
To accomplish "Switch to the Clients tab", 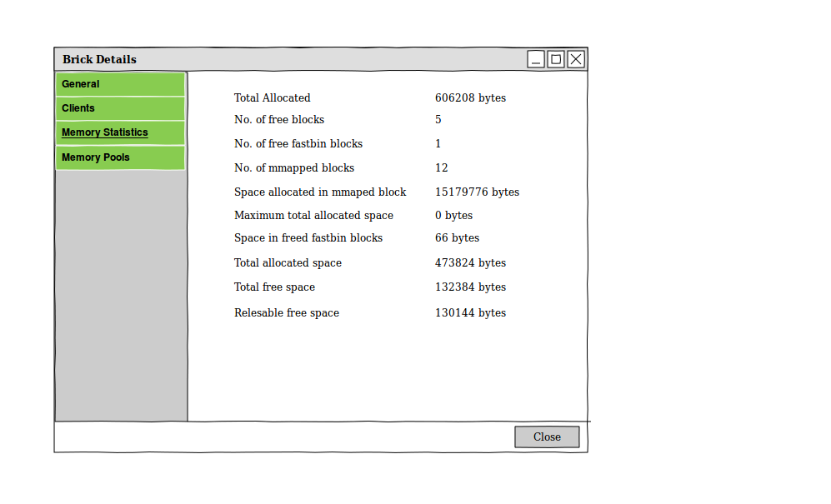I will pyautogui.click(x=120, y=108).
